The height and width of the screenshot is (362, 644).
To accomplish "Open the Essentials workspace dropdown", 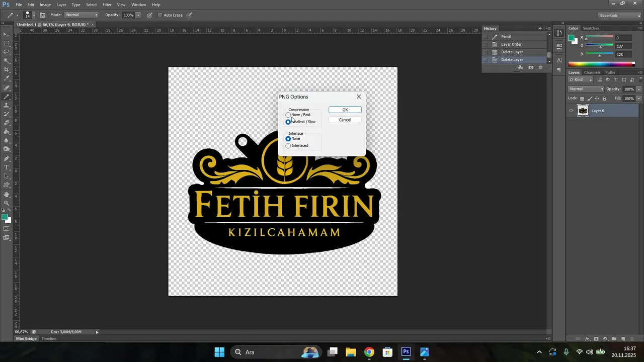I will (x=618, y=16).
